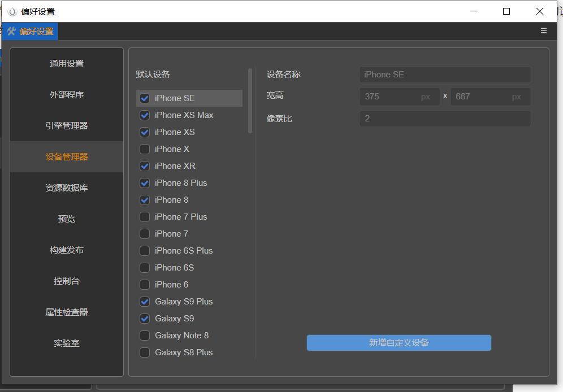
Task: Click the 新增自定义设备 button
Action: pyautogui.click(x=399, y=343)
